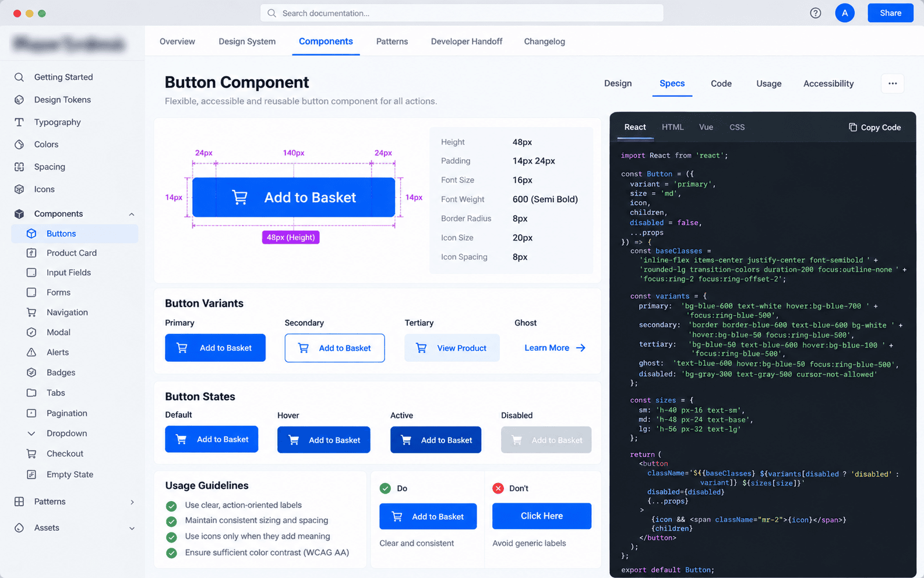Click the Secondary Add to Basket button

coord(334,348)
